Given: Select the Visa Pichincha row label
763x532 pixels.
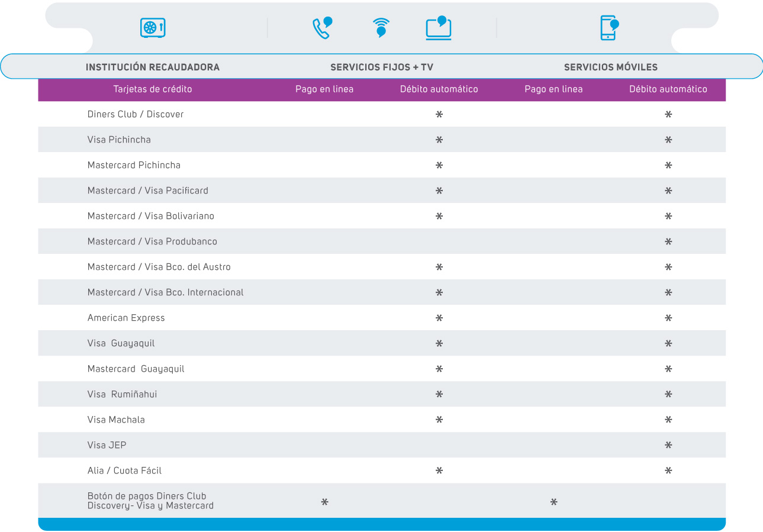Looking at the screenshot, I should tap(119, 140).
